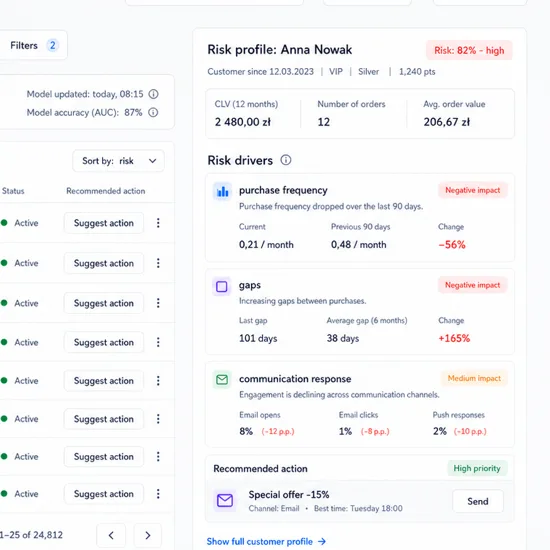Click Push responses 2% value

pos(440,431)
